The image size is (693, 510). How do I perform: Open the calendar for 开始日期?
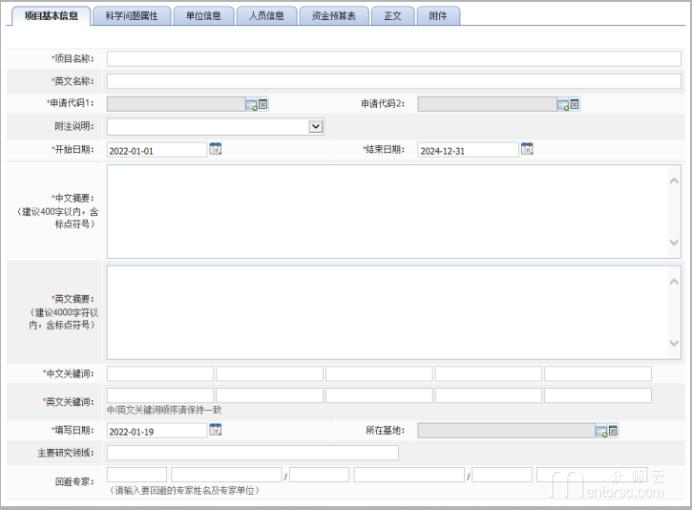pos(215,150)
